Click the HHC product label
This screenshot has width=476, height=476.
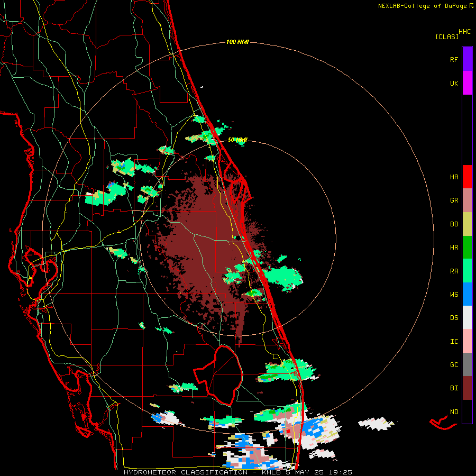[x=464, y=32]
